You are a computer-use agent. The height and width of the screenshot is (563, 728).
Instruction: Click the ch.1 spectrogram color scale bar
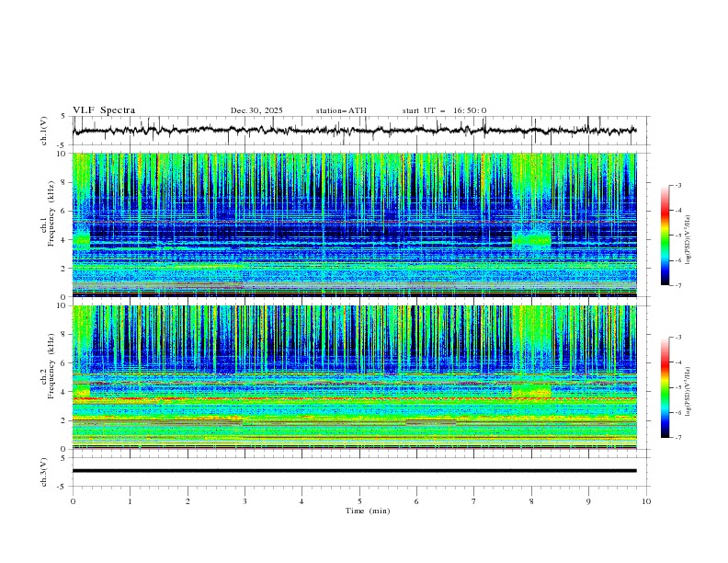(665, 236)
